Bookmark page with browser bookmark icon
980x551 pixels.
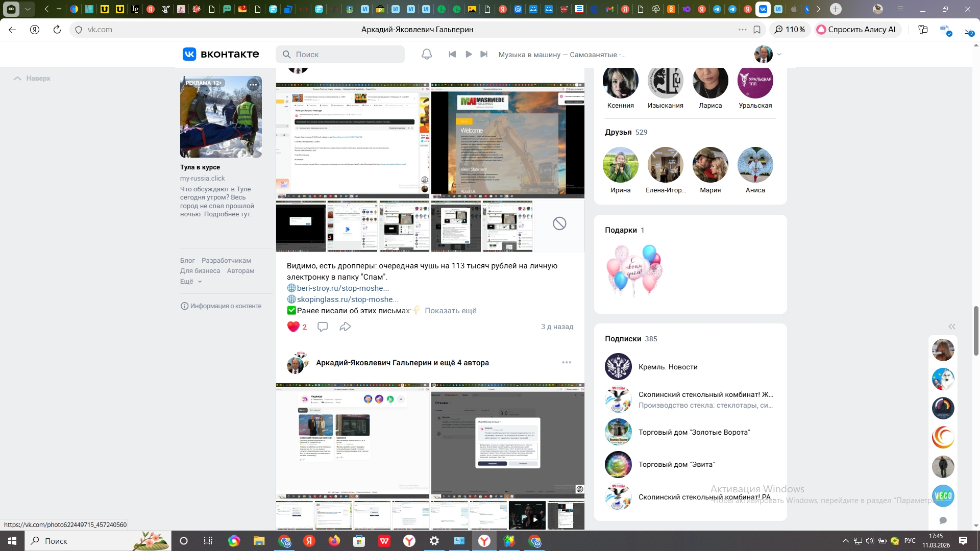pyautogui.click(x=757, y=30)
